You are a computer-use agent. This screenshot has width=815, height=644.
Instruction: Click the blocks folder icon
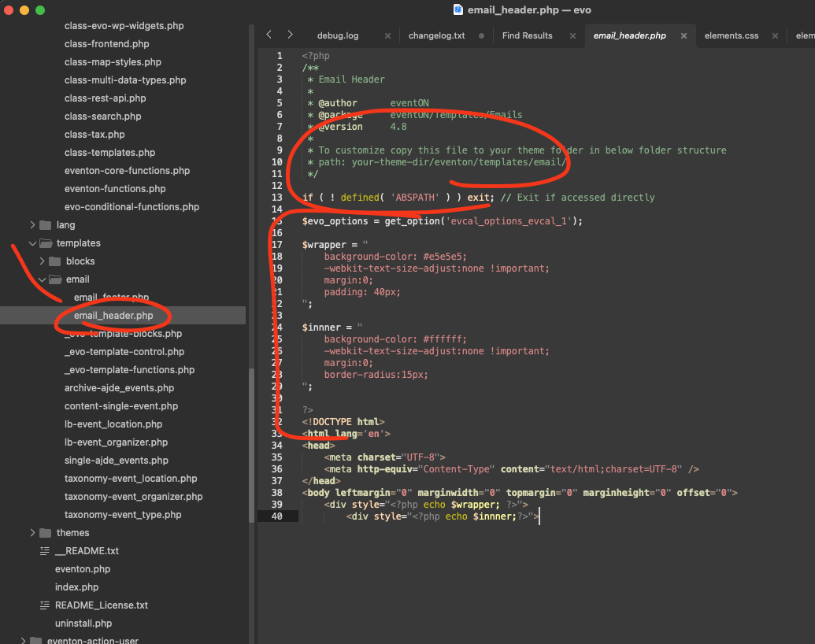[x=55, y=261]
